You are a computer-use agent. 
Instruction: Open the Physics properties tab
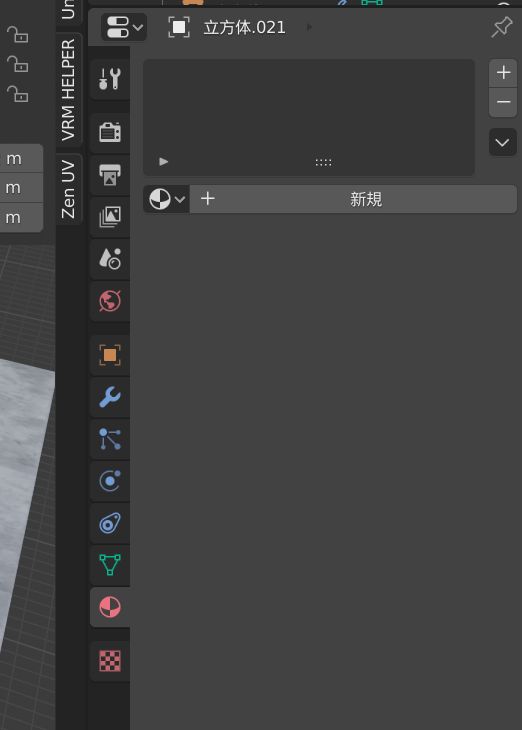click(110, 481)
